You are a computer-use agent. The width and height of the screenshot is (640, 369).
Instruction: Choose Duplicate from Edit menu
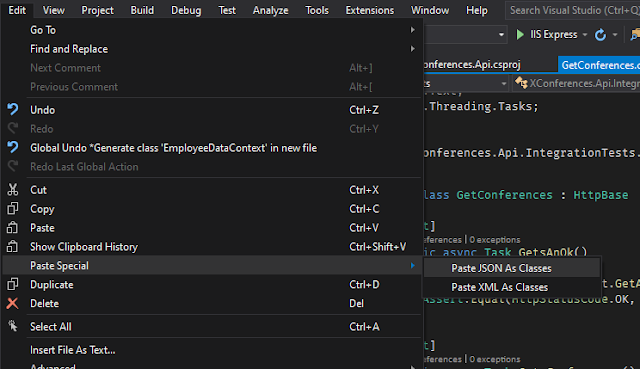(x=211, y=285)
